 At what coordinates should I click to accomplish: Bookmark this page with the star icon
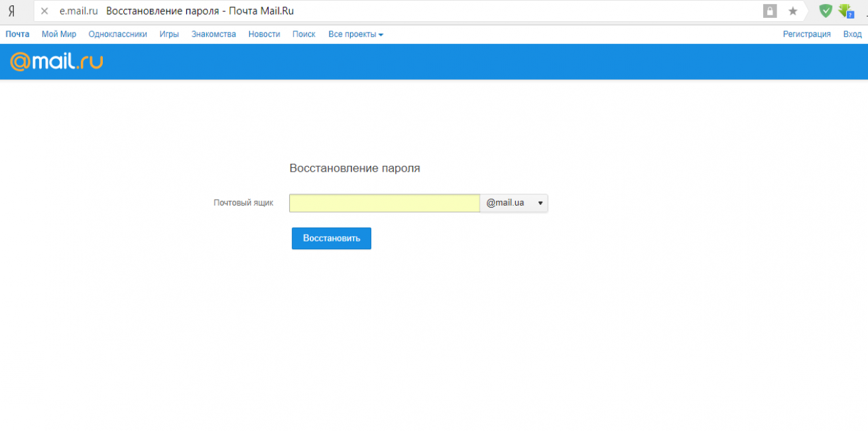tap(792, 11)
